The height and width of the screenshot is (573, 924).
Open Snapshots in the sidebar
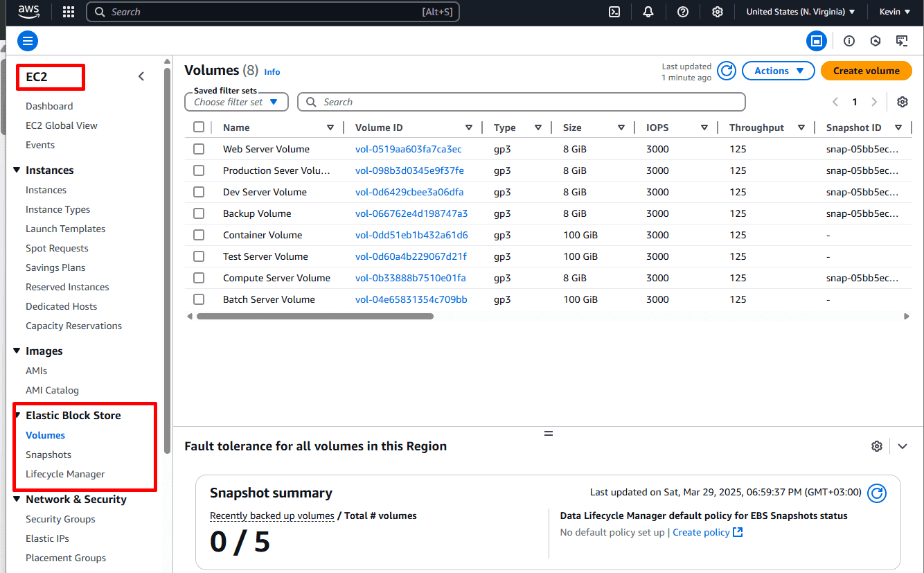tap(48, 455)
